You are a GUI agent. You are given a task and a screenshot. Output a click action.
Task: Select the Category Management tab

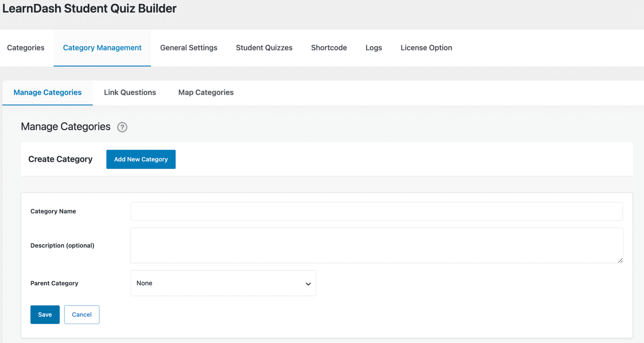coord(102,48)
